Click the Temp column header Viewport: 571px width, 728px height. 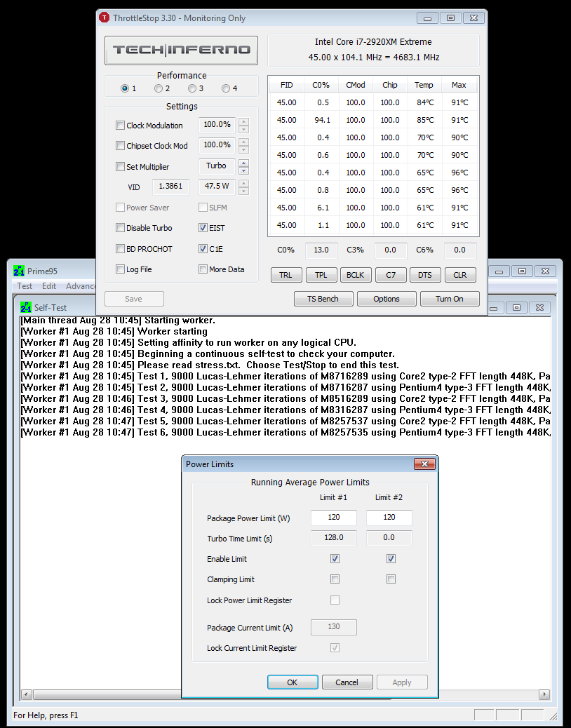click(x=424, y=85)
